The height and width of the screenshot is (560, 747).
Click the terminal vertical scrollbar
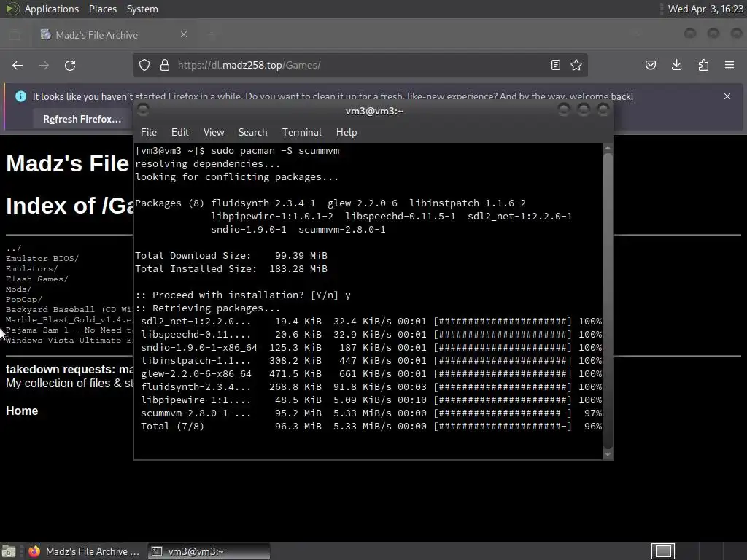(608, 301)
